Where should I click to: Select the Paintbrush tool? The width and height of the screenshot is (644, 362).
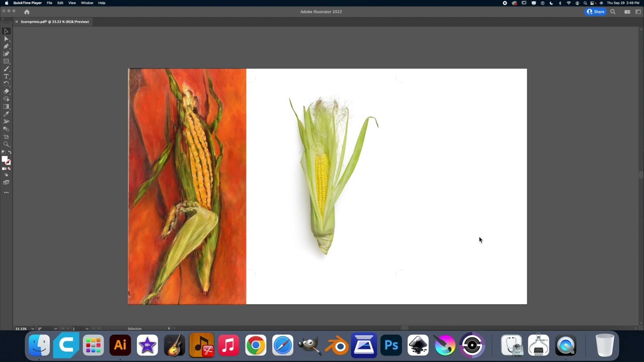point(7,69)
